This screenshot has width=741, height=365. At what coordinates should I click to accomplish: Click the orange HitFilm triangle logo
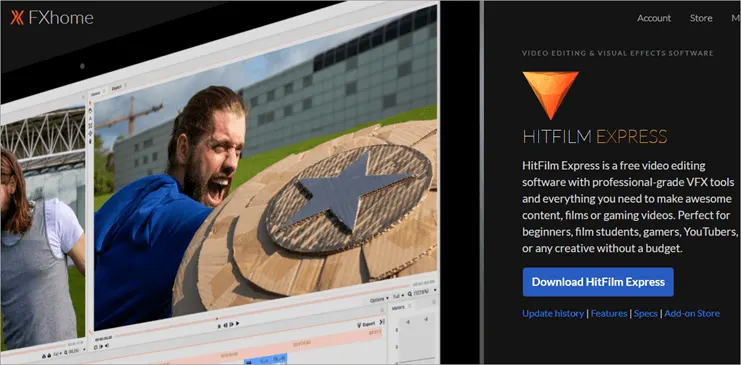[550, 95]
